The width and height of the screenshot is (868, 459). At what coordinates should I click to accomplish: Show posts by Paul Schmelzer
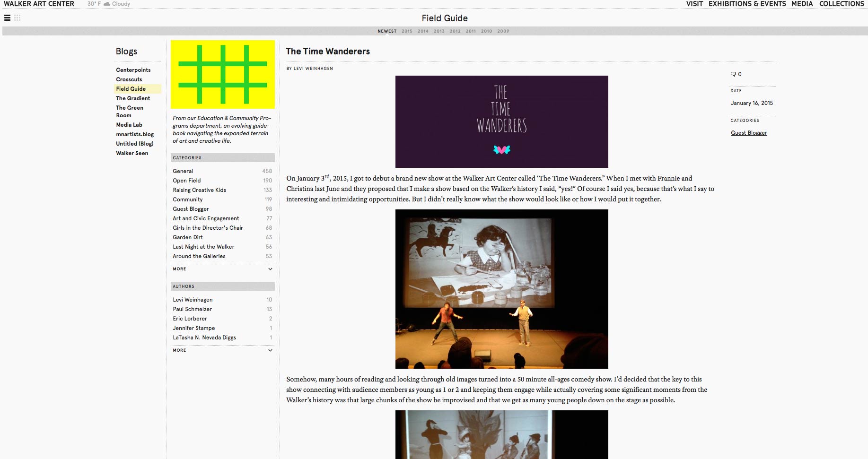[x=192, y=309]
